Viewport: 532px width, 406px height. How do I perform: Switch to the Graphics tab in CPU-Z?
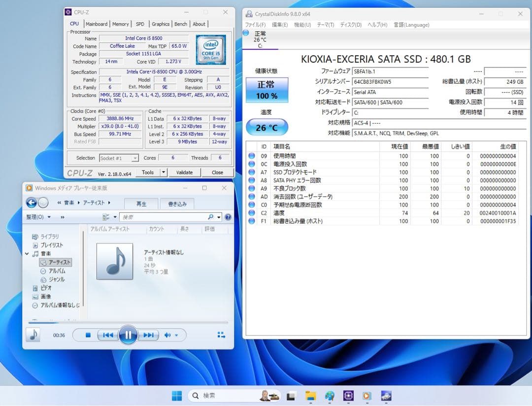161,24
